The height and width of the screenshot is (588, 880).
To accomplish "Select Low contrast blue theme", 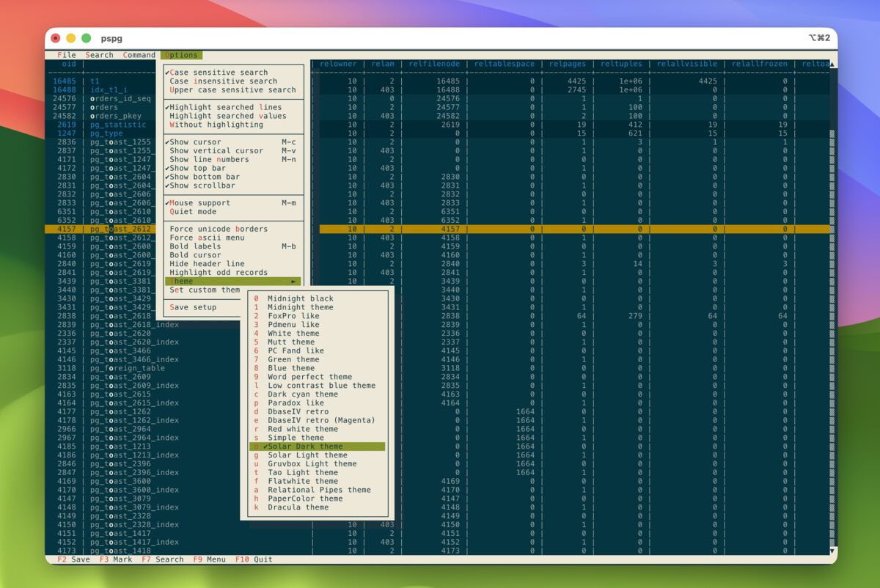I will 317,386.
